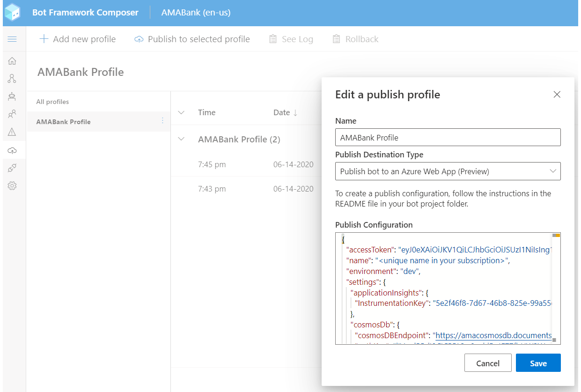Select the Publish cloud icon in sidebar
This screenshot has width=581, height=392.
(x=12, y=150)
